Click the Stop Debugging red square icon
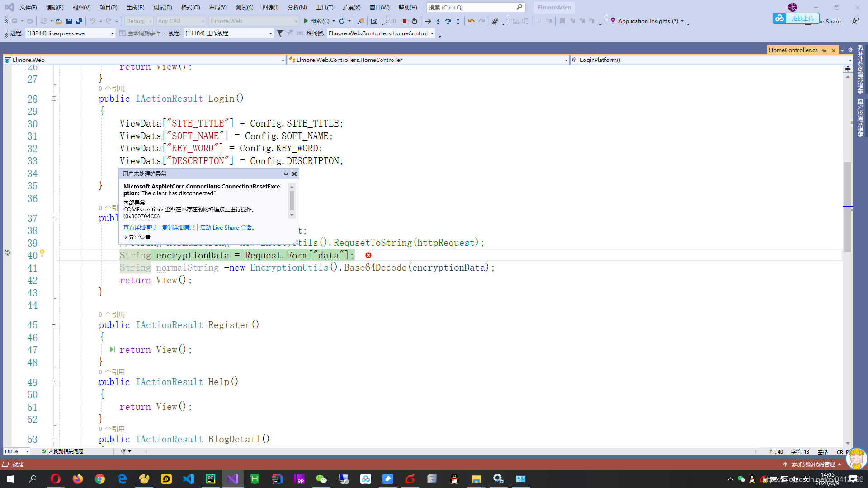 click(x=405, y=21)
